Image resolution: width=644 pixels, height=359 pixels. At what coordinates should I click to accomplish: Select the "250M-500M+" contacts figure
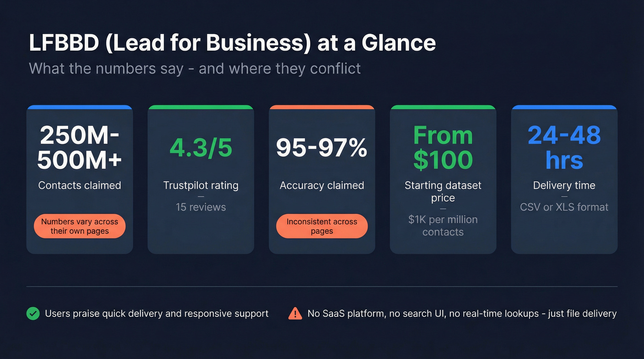click(x=80, y=148)
